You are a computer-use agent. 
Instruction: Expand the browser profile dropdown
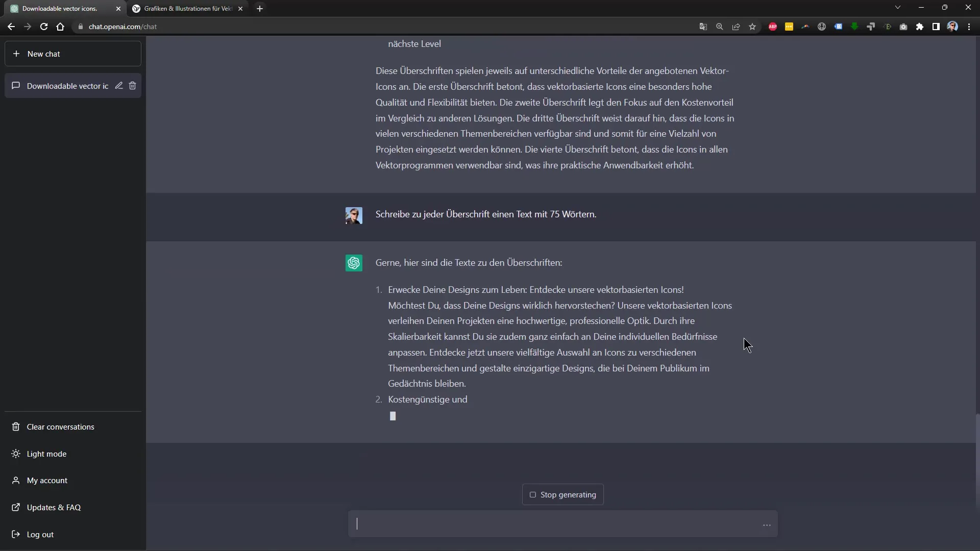tap(953, 26)
